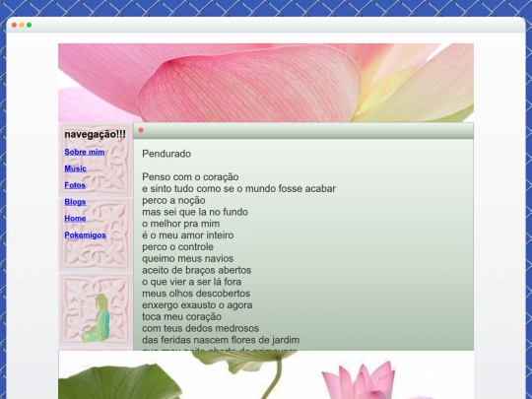Click the yellow minimize button of the window
Screen dimensions: 532x399
click(22, 25)
